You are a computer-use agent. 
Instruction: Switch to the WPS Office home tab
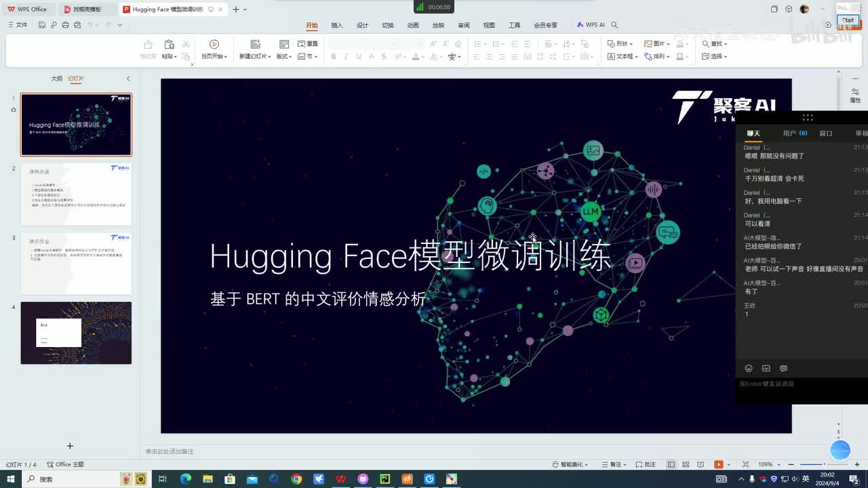click(x=27, y=9)
